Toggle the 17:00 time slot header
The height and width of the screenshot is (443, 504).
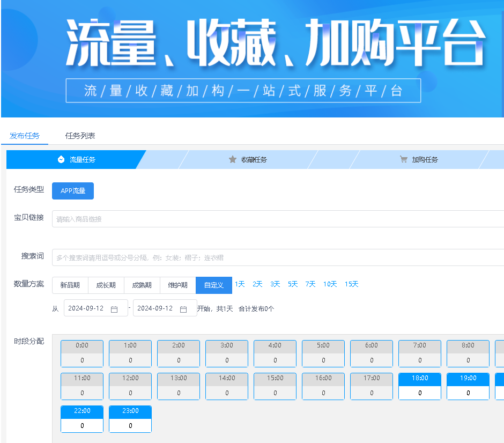pos(371,379)
